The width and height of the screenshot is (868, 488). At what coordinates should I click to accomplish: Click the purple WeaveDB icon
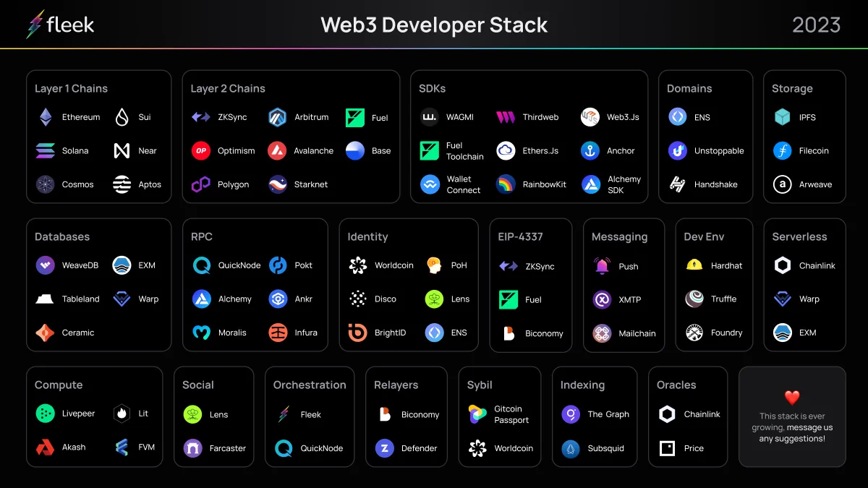coord(46,265)
